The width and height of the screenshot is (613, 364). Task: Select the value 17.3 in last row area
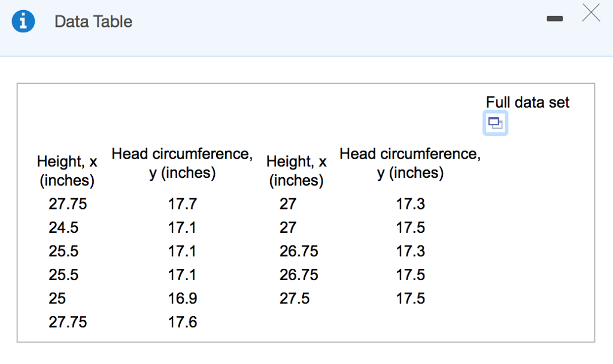[411, 251]
